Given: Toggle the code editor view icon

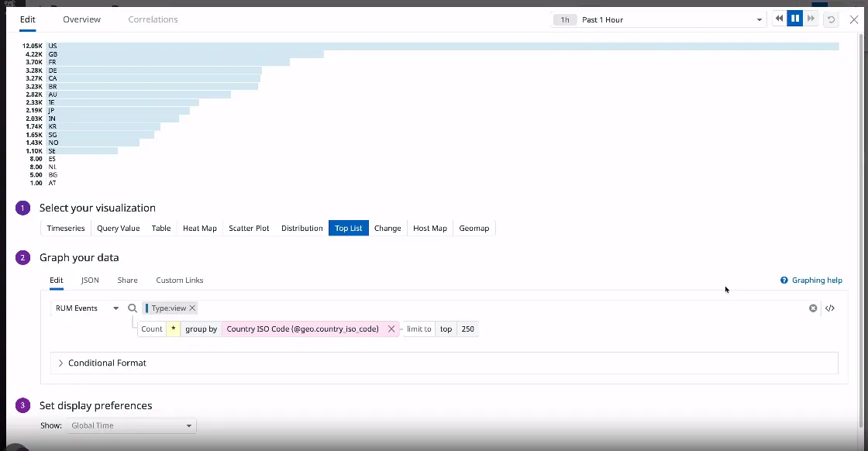Looking at the screenshot, I should [830, 308].
